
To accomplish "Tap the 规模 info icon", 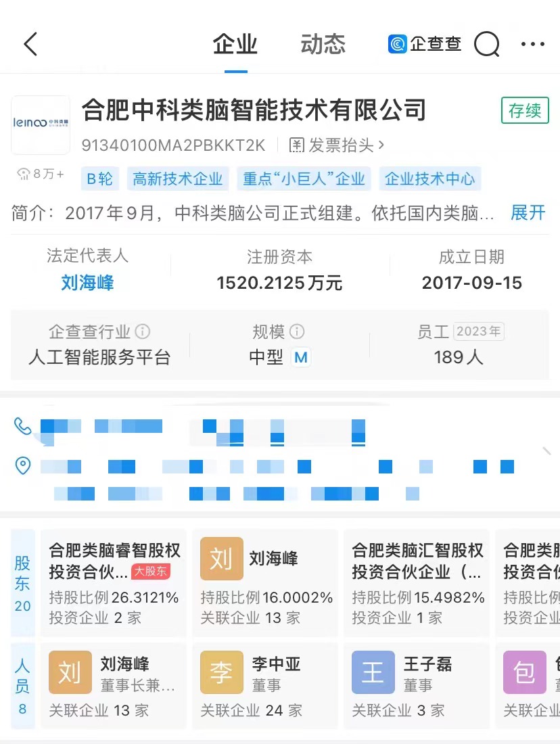I will [x=297, y=331].
